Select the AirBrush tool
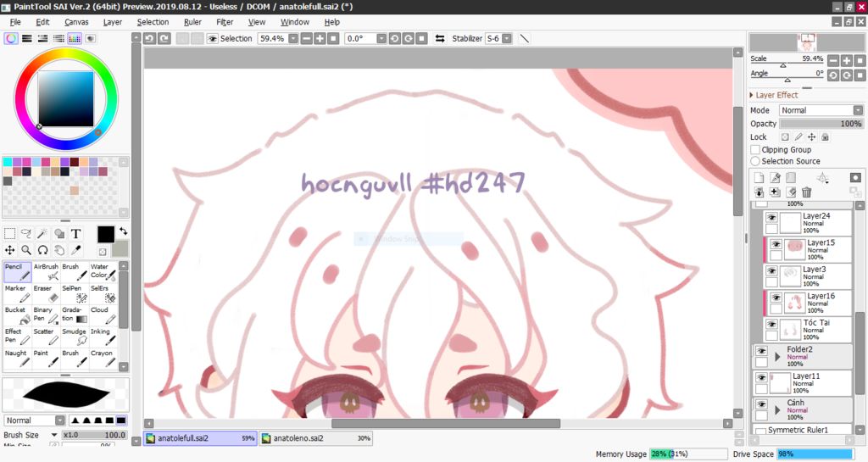 46,271
